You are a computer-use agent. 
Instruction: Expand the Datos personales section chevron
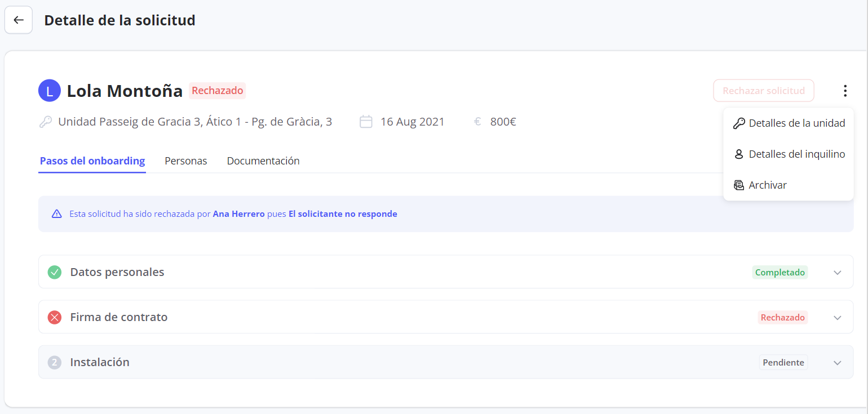coord(837,273)
